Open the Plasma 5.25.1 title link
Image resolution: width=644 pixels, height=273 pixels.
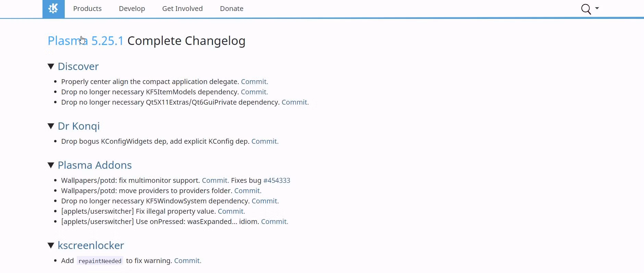tap(86, 41)
